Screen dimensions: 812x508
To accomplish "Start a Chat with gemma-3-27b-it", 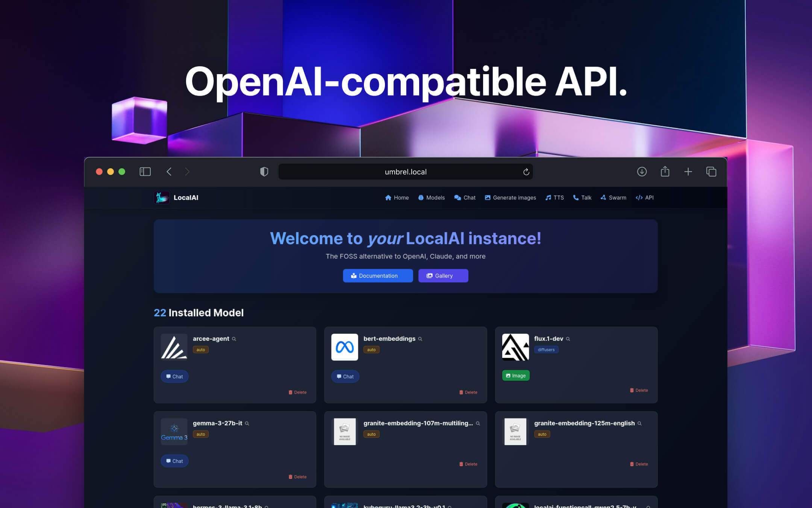I will 174,461.
